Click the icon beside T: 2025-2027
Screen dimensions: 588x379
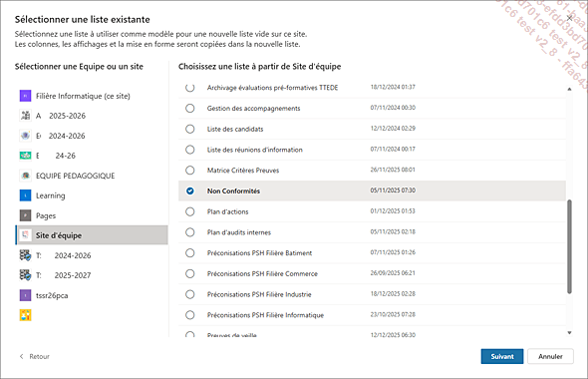click(25, 275)
